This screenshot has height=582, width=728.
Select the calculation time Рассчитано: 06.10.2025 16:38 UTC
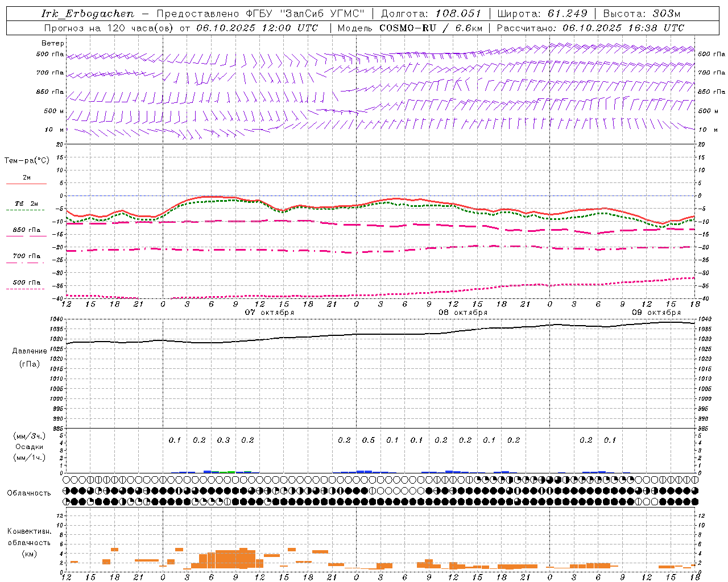coord(590,28)
